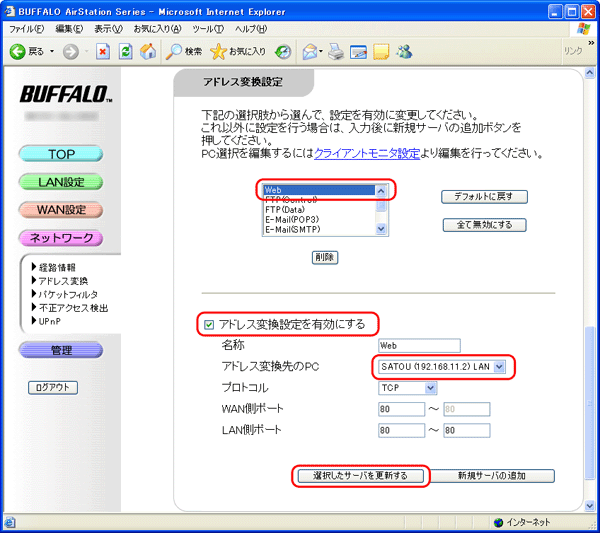Viewport: 600px width, 533px height.
Task: Open the ツール(T) menu
Action: click(x=208, y=29)
